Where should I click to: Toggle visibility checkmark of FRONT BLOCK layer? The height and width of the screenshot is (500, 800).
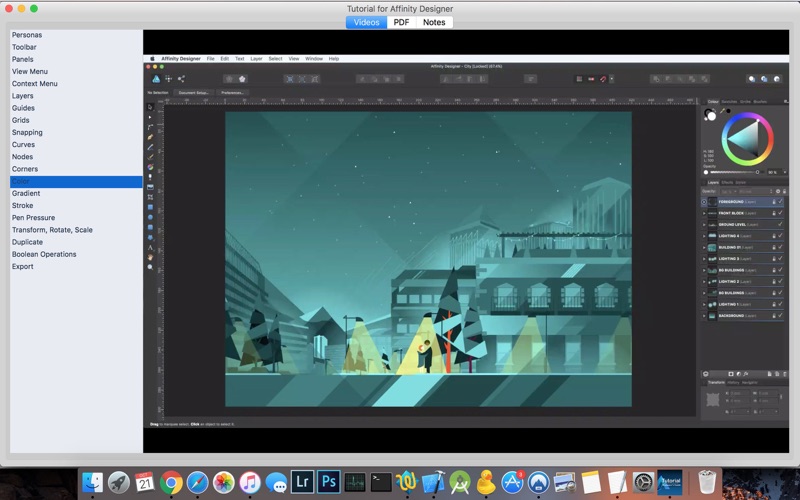click(781, 213)
